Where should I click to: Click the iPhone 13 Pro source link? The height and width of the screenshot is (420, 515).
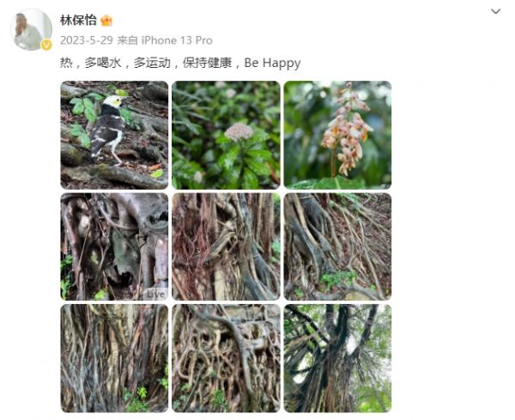pos(177,40)
